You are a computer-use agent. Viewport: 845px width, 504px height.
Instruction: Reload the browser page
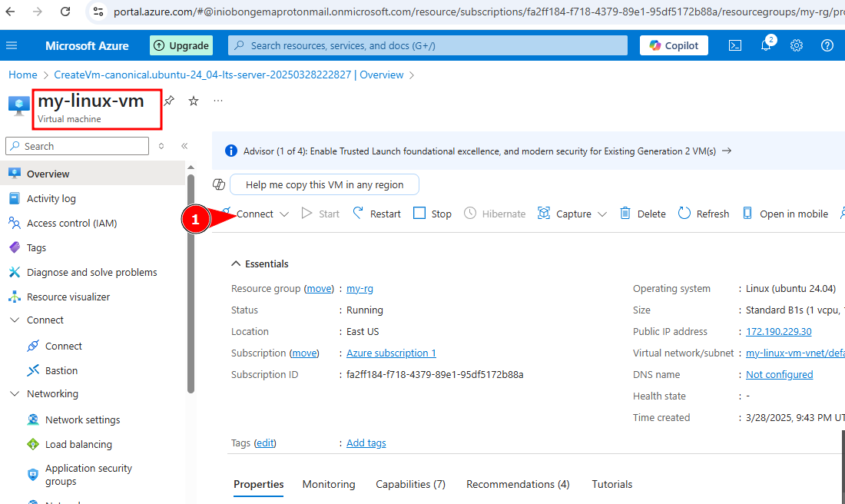tap(65, 12)
